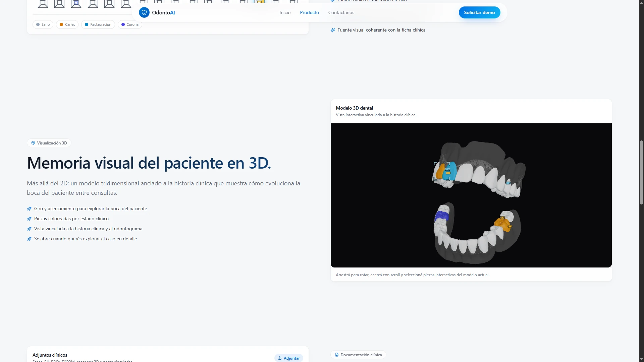644x362 pixels.
Task: Go to the Producto nav item
Action: (x=309, y=12)
